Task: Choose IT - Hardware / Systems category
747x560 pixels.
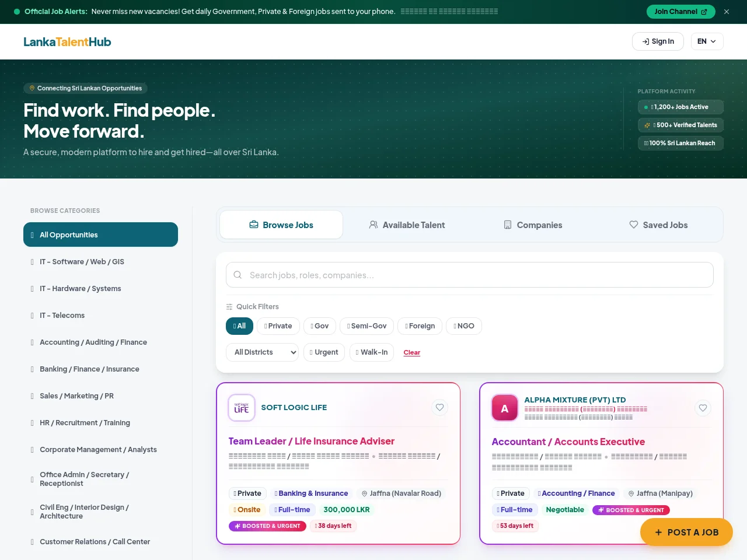Action: tap(100, 288)
